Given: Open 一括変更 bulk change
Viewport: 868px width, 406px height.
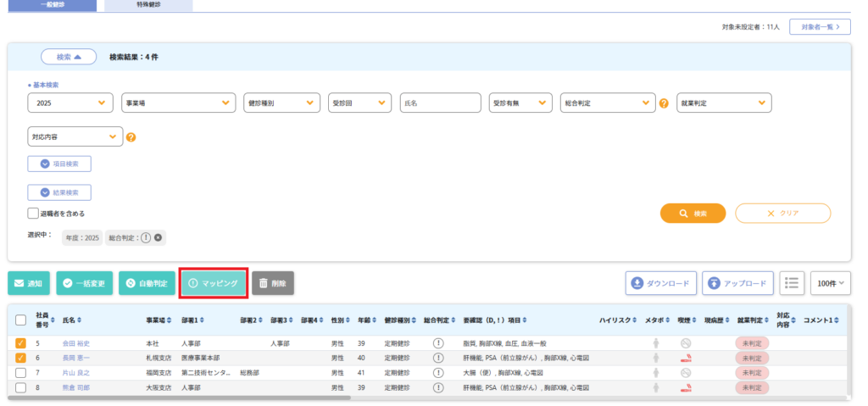Looking at the screenshot, I should 84,283.
